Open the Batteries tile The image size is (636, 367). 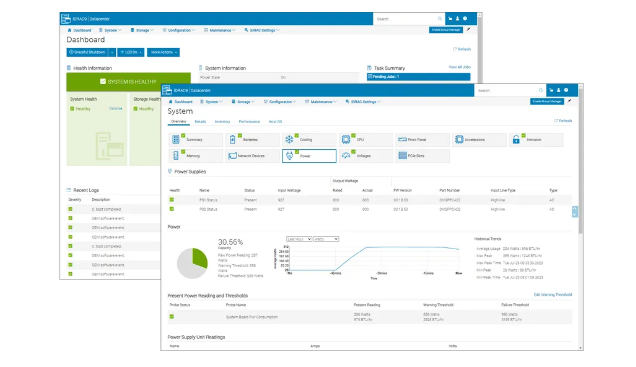coord(252,140)
